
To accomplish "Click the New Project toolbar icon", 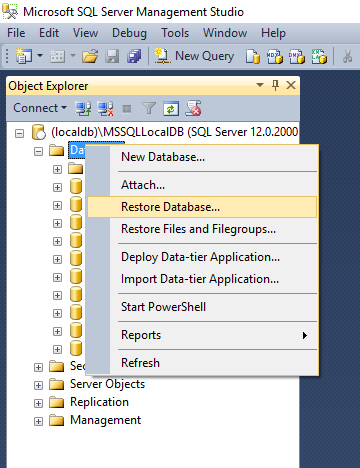I will 23,56.
